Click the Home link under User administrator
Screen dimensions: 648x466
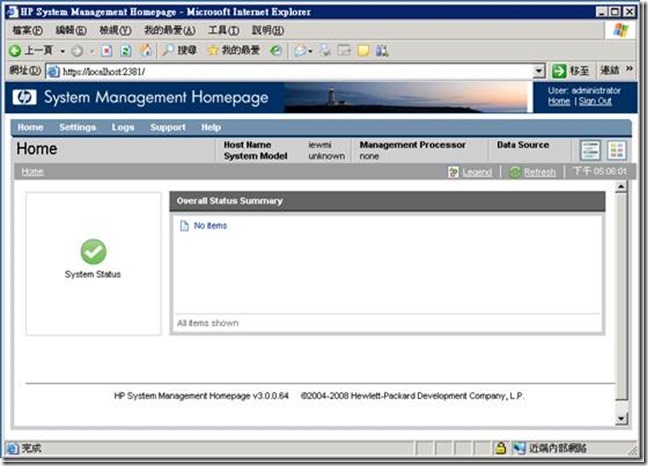559,101
